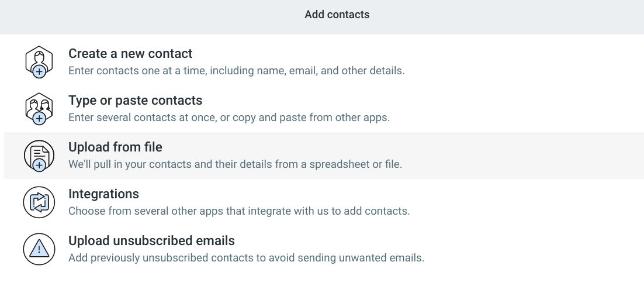The image size is (644, 286).
Task: Click the plus badge on the single-person icon
Action: pos(40,71)
